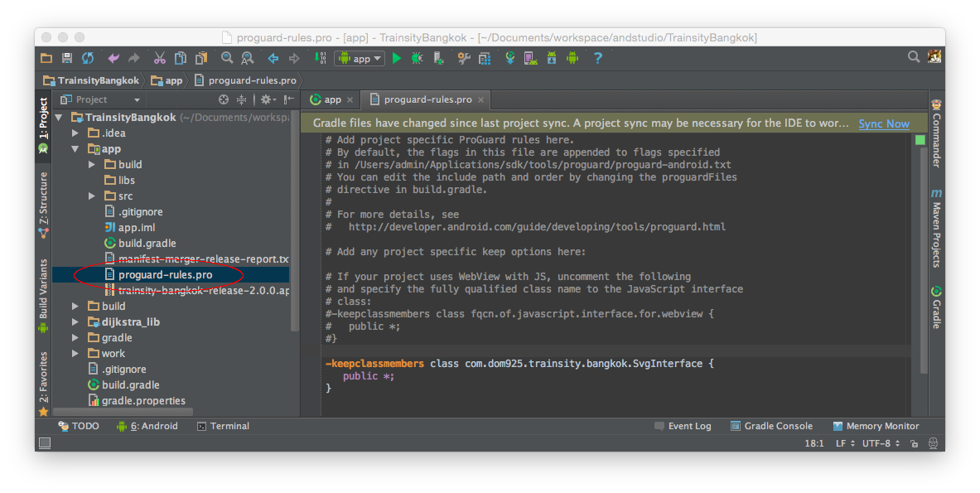The height and width of the screenshot is (493, 980).
Task: Click Sync Project with Gradle Files icon
Action: [510, 58]
